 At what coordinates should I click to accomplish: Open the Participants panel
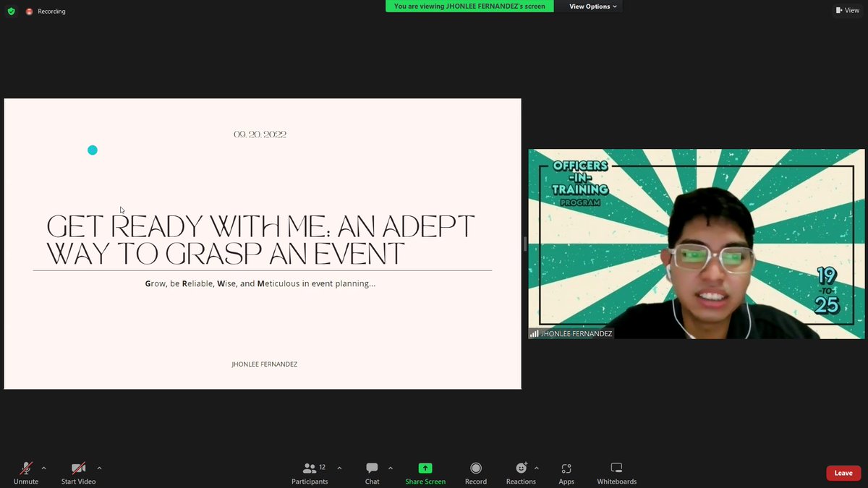(310, 473)
